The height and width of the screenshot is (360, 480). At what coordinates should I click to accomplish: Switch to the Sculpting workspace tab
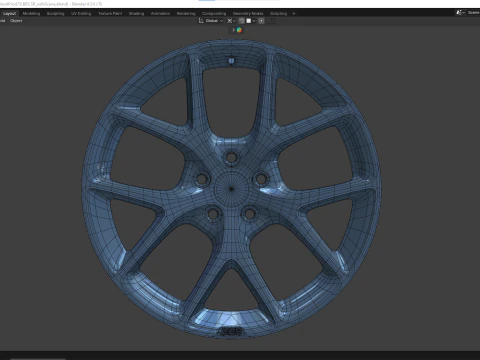point(55,13)
